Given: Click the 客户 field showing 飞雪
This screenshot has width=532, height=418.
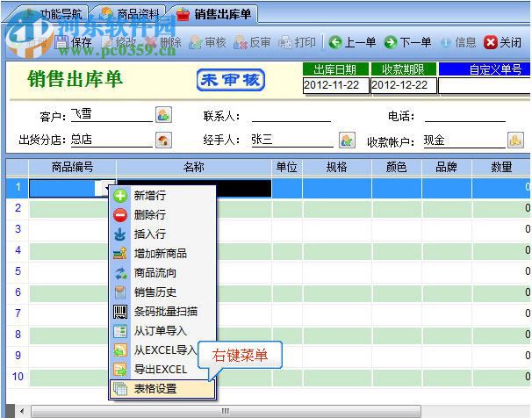Looking at the screenshot, I should tap(111, 114).
